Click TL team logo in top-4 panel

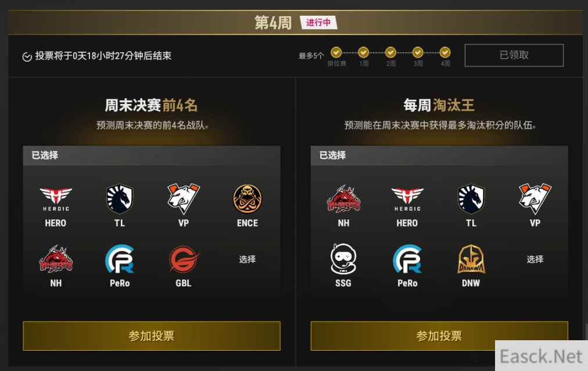point(120,199)
